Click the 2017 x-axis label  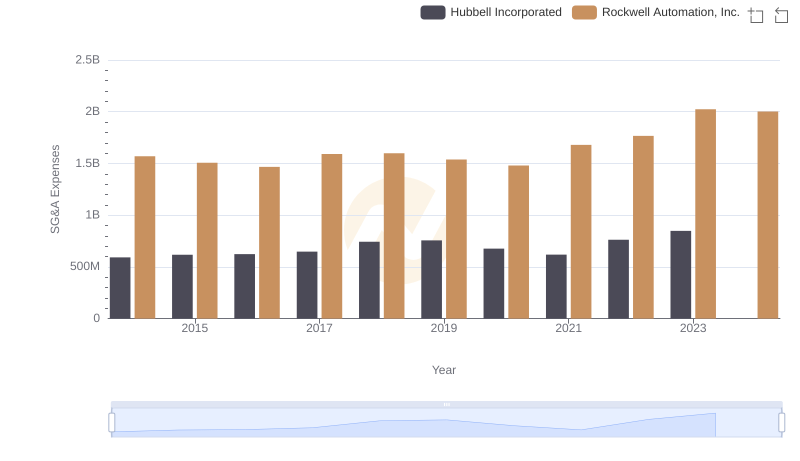pos(319,328)
